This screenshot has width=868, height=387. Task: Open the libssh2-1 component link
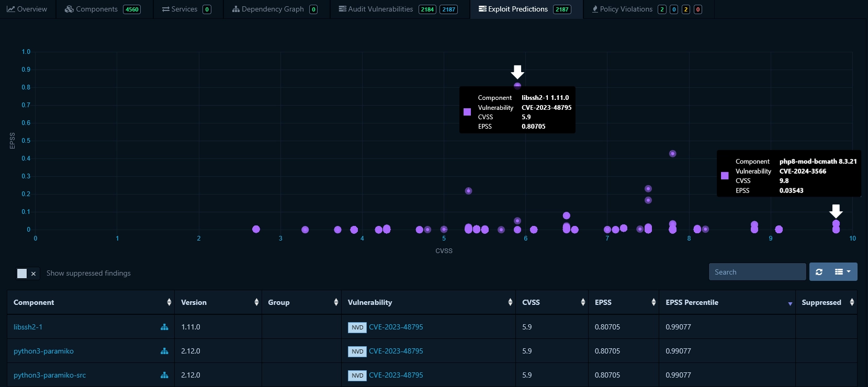[28, 327]
